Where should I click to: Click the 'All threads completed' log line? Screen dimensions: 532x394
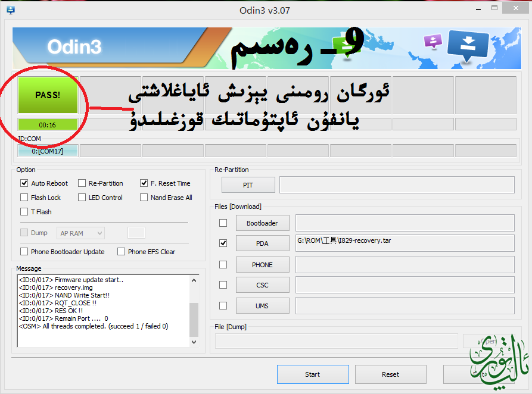[x=94, y=326]
